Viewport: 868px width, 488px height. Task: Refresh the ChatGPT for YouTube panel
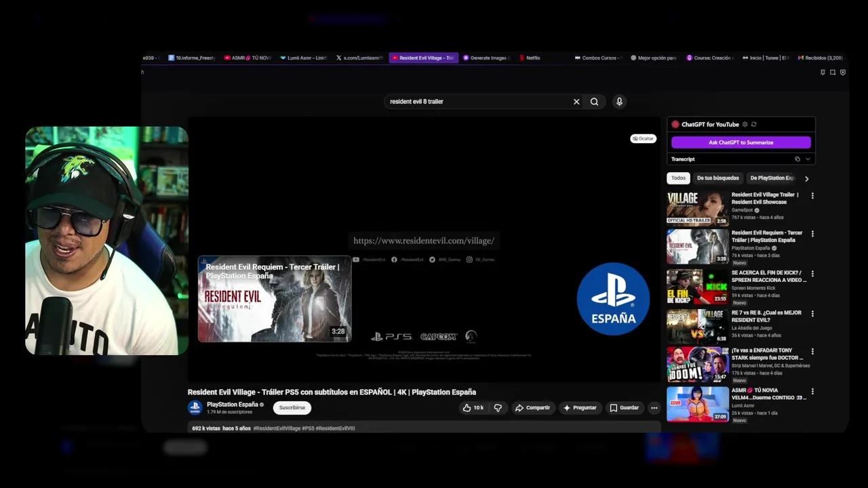click(x=753, y=125)
